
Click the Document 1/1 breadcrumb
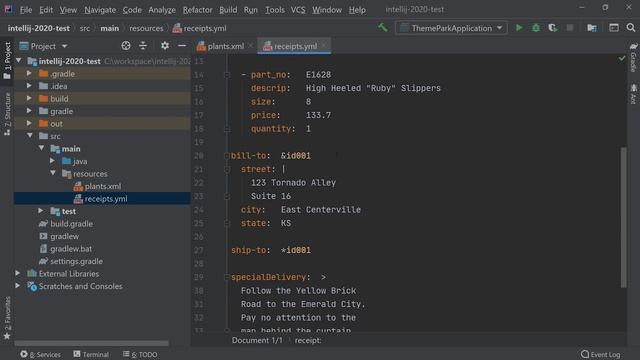pos(257,340)
